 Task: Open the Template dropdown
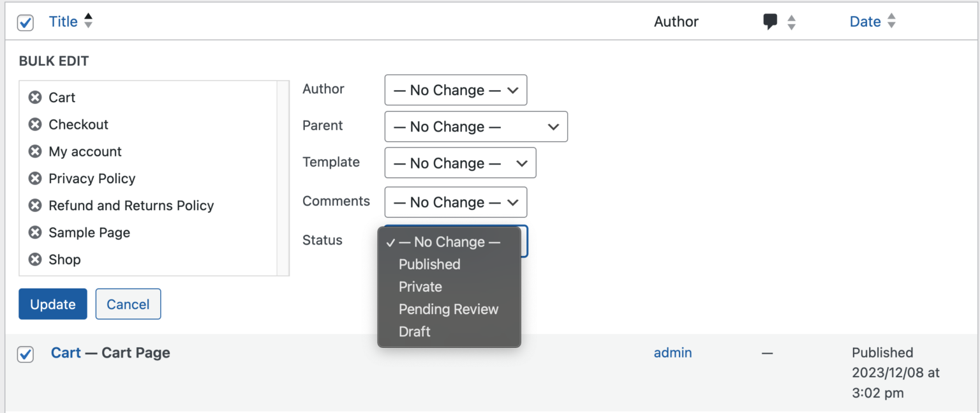460,163
